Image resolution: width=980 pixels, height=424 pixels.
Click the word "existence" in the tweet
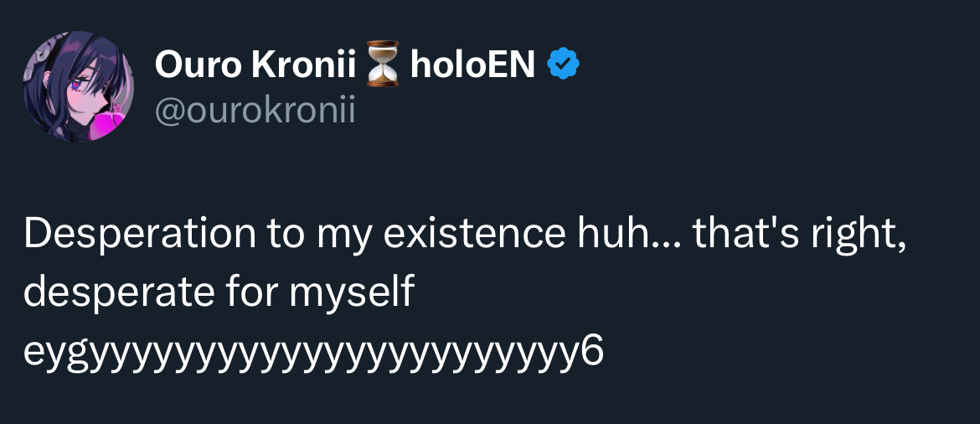472,235
